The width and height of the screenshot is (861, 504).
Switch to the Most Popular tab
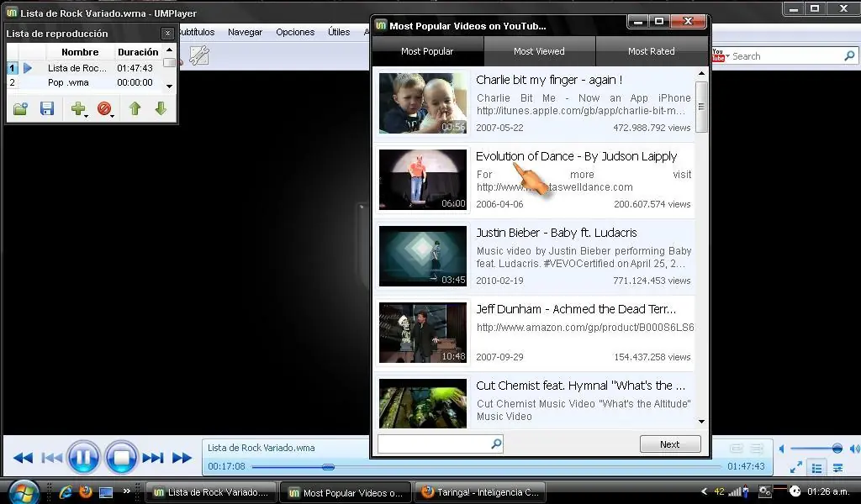427,51
